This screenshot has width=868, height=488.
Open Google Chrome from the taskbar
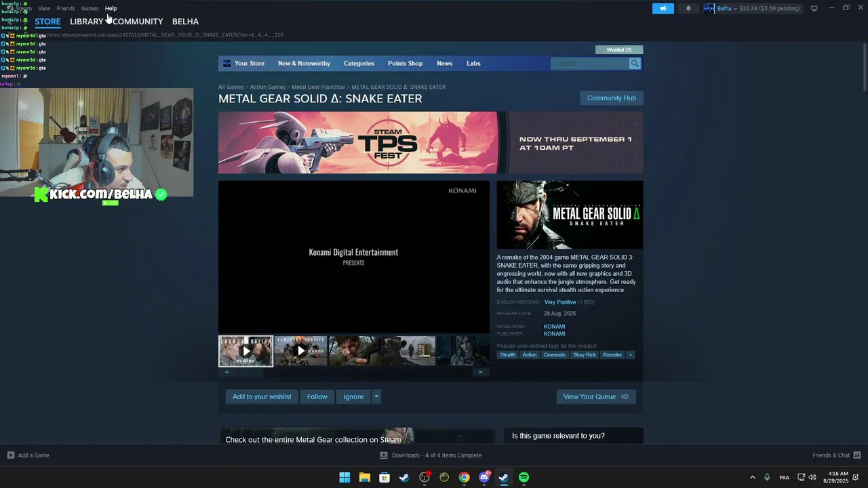point(464,477)
